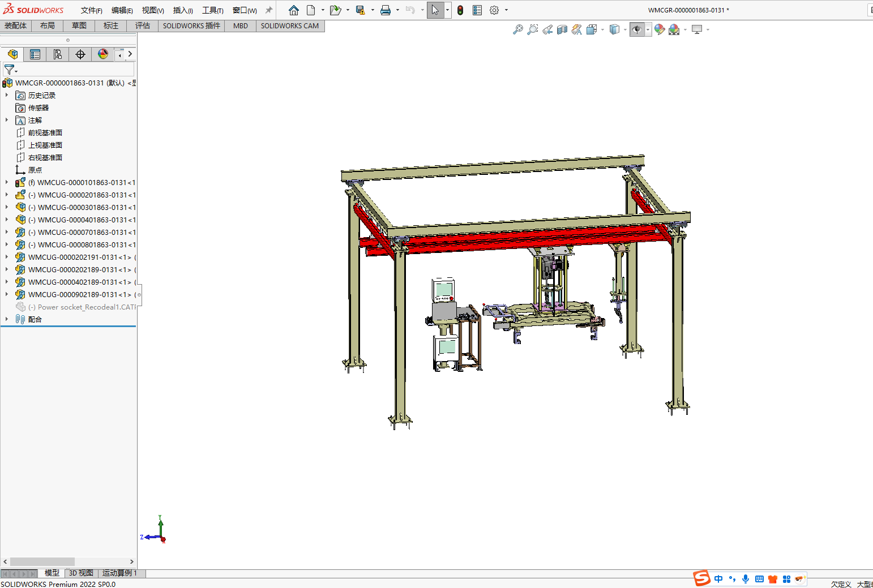Open the Display Style dropdown arrow
This screenshot has height=588, width=873.
pyautogui.click(x=625, y=29)
